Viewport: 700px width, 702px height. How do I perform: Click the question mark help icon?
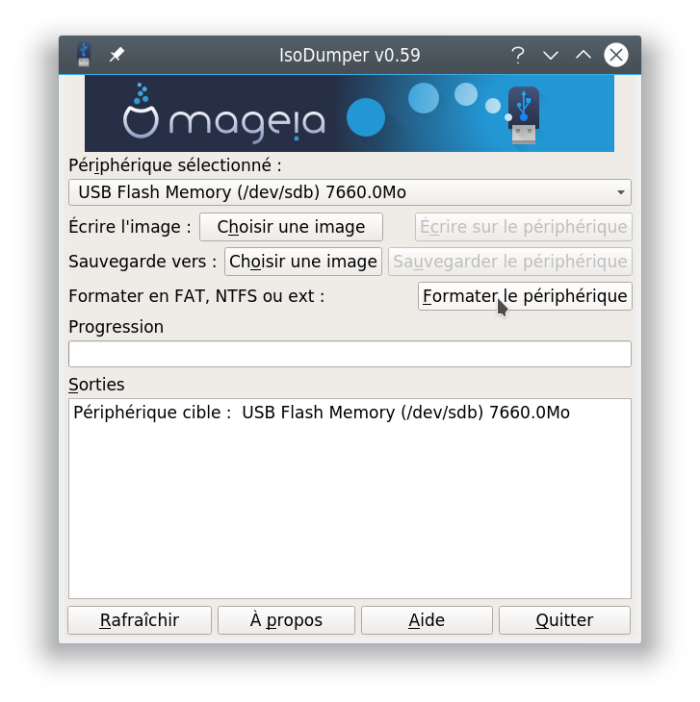coord(518,55)
